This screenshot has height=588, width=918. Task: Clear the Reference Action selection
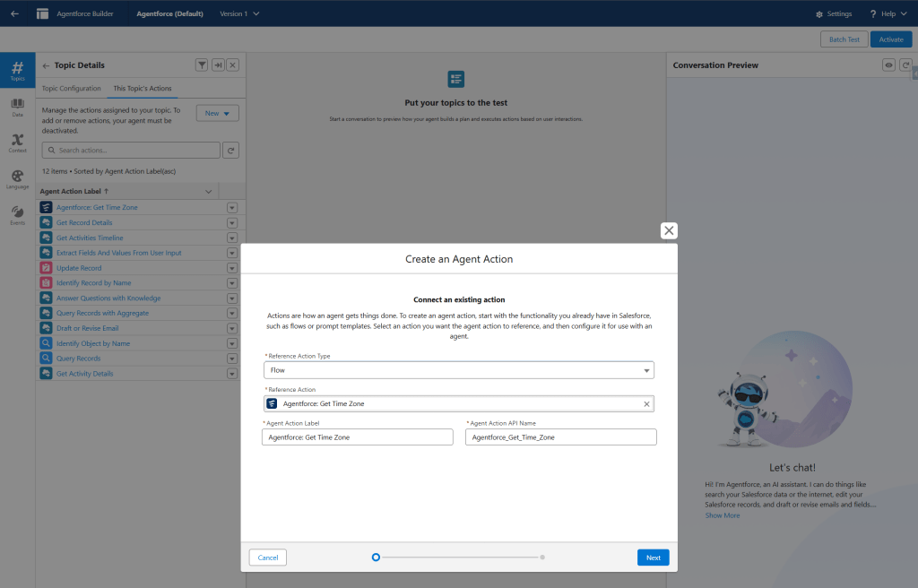(x=646, y=404)
